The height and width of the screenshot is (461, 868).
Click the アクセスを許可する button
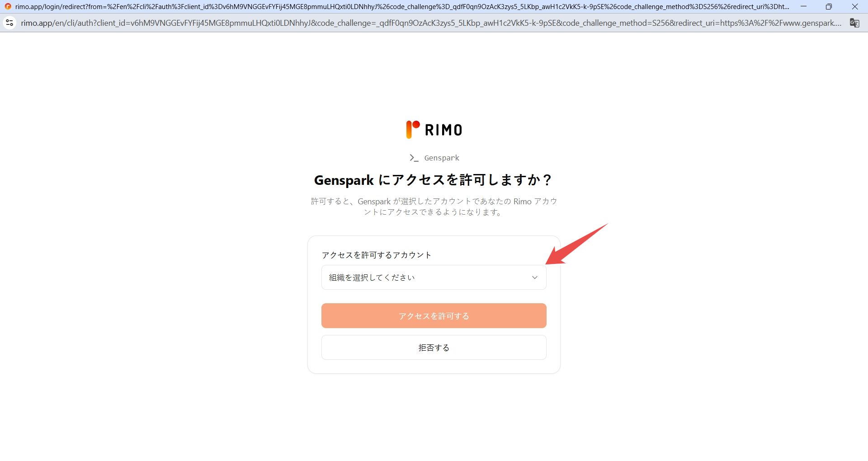[434, 315]
